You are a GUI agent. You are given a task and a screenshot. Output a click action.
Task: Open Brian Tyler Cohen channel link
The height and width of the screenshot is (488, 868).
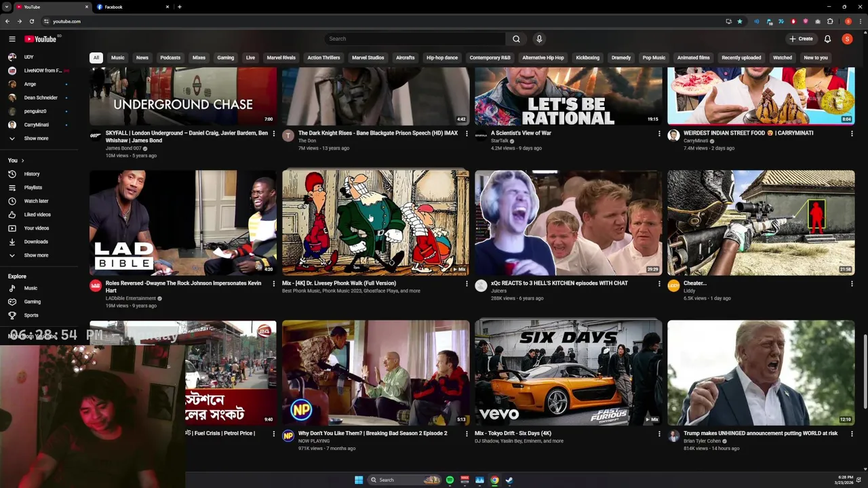click(x=702, y=441)
